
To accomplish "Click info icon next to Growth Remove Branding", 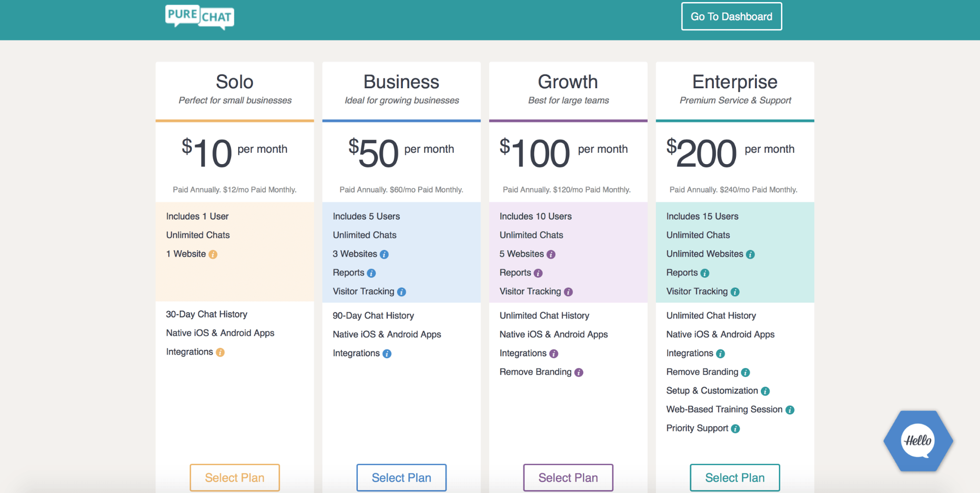I will coord(579,372).
